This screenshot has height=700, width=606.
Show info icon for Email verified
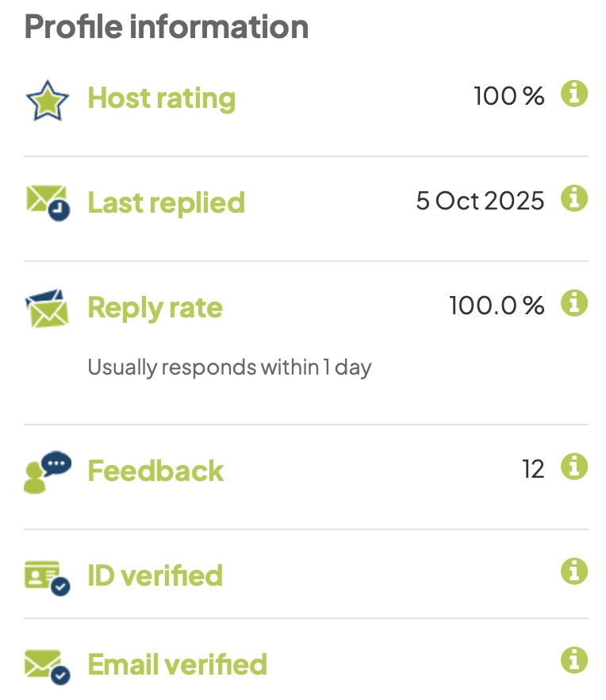(574, 660)
